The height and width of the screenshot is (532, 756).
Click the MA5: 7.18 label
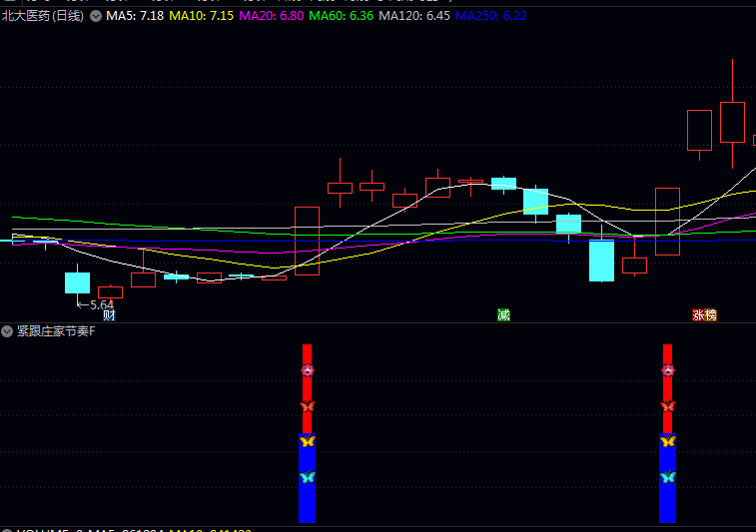(135, 16)
